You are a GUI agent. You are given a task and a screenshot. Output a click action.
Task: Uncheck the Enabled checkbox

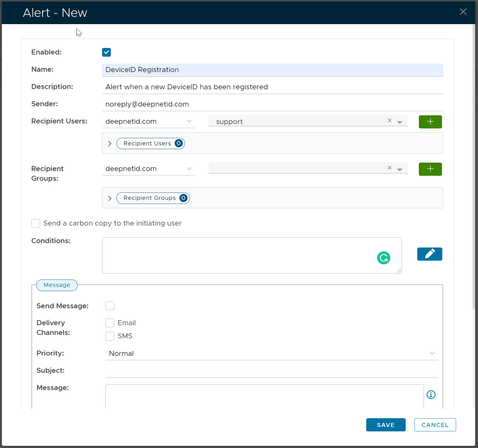(x=106, y=52)
